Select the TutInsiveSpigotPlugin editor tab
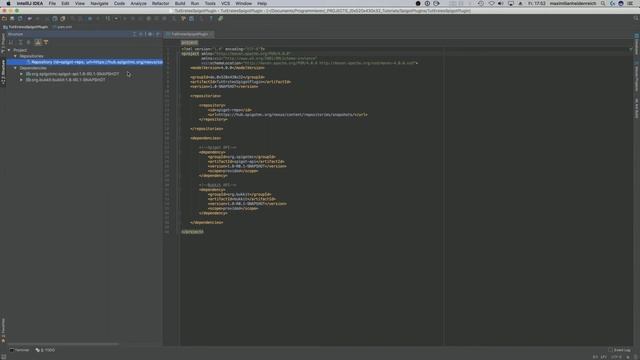This screenshot has width=640, height=360. 189,34
